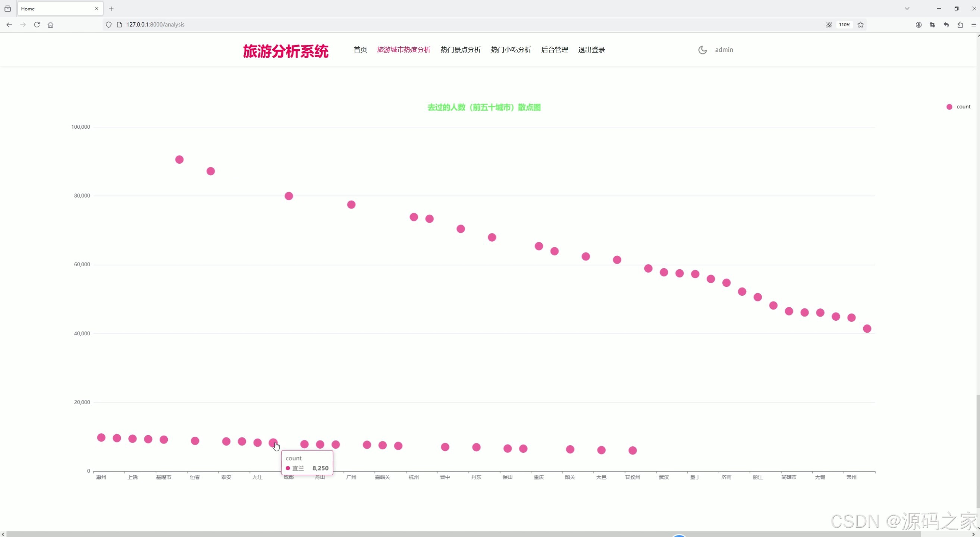Open a new browser tab
The width and height of the screenshot is (980, 537).
[x=111, y=9]
